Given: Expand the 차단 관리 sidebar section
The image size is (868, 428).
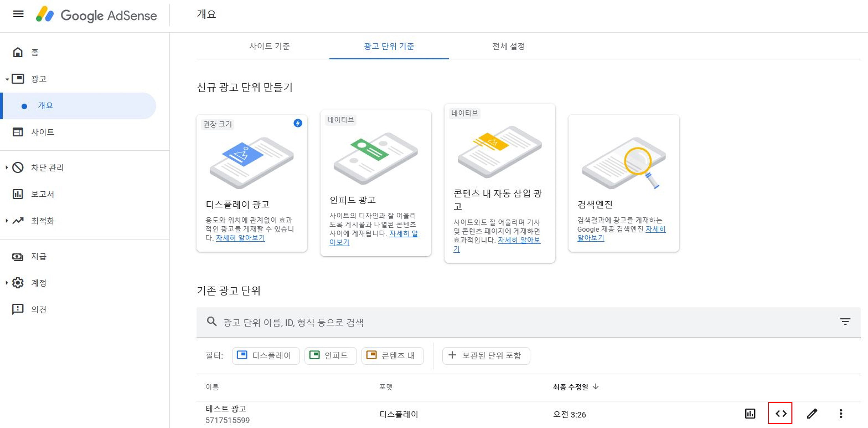Looking at the screenshot, I should 47,168.
